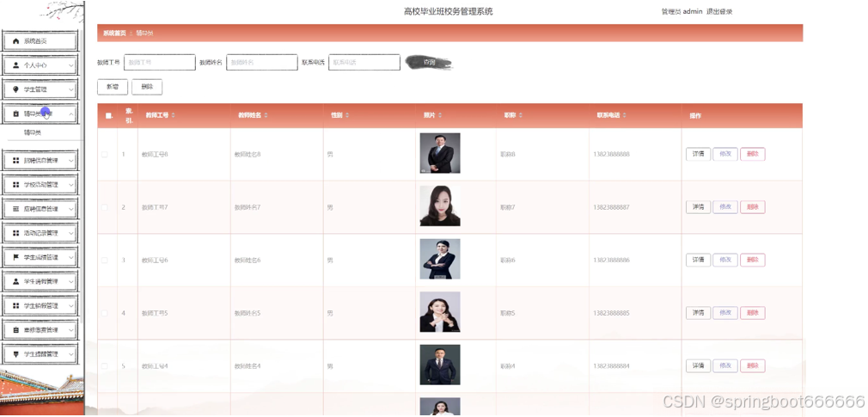868x417 pixels.
Task: Expand the 个人中心 menu chevron
Action: (x=71, y=65)
